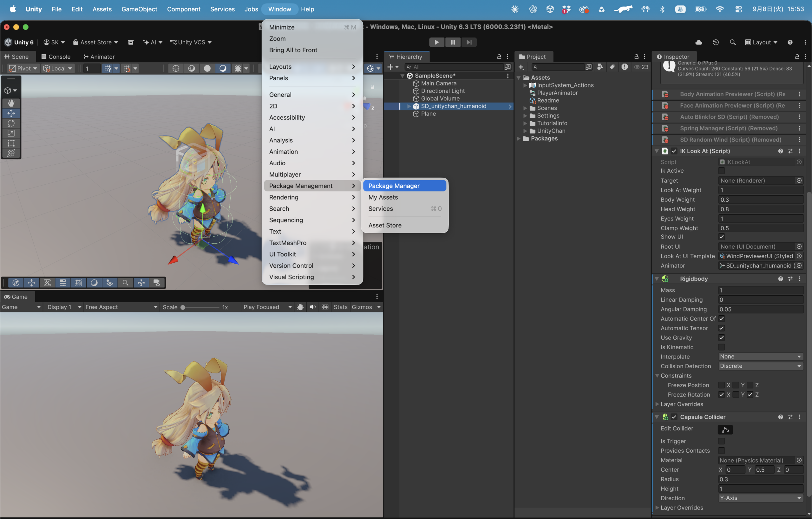812x519 pixels.
Task: Toggle the Automatic Tensor checkbox
Action: tap(721, 328)
